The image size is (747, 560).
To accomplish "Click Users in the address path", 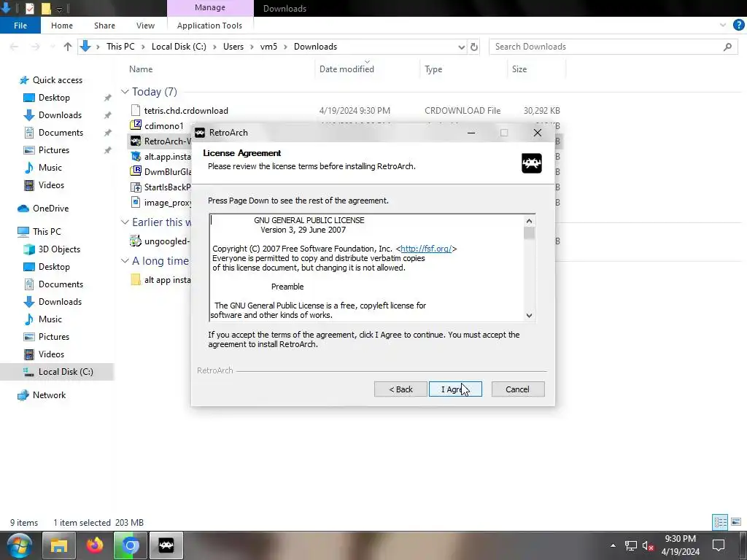I will pyautogui.click(x=233, y=47).
